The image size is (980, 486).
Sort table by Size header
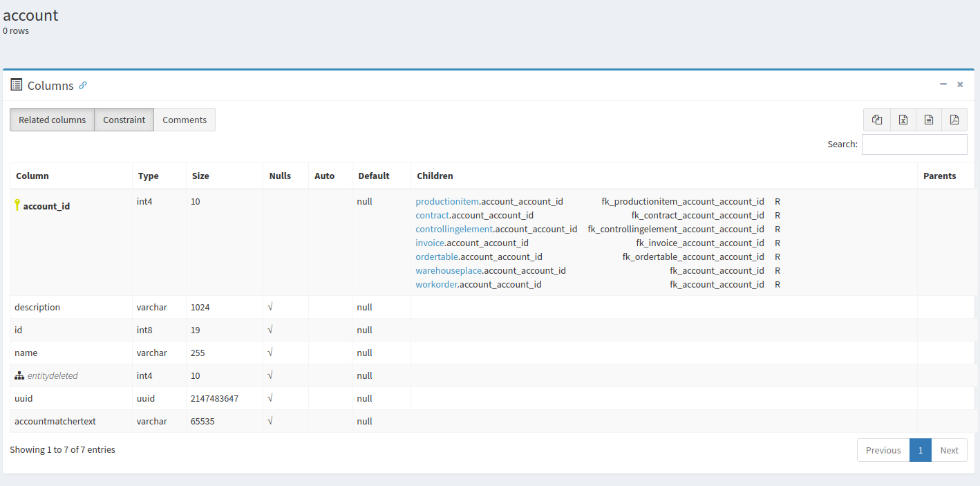coord(200,176)
